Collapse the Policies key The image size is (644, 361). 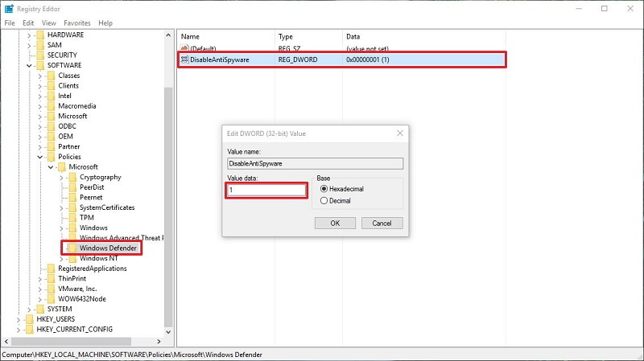tap(39, 157)
